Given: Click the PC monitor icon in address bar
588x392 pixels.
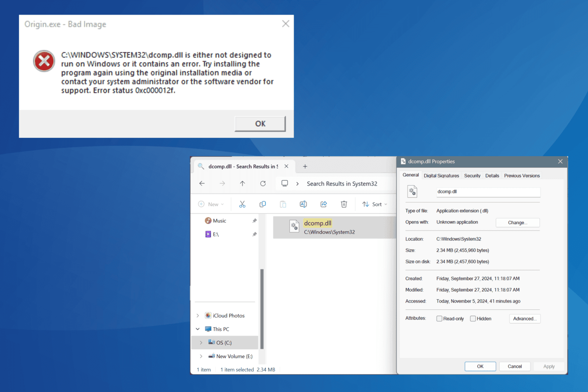Looking at the screenshot, I should coord(284,183).
